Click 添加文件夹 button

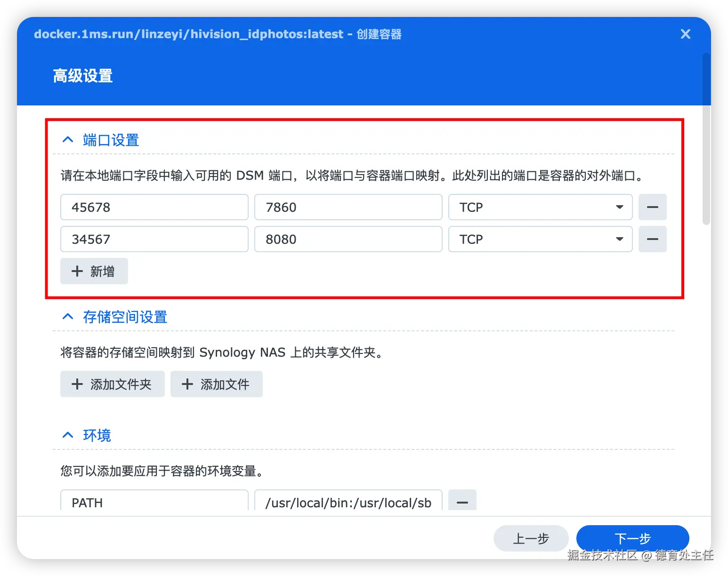point(113,384)
